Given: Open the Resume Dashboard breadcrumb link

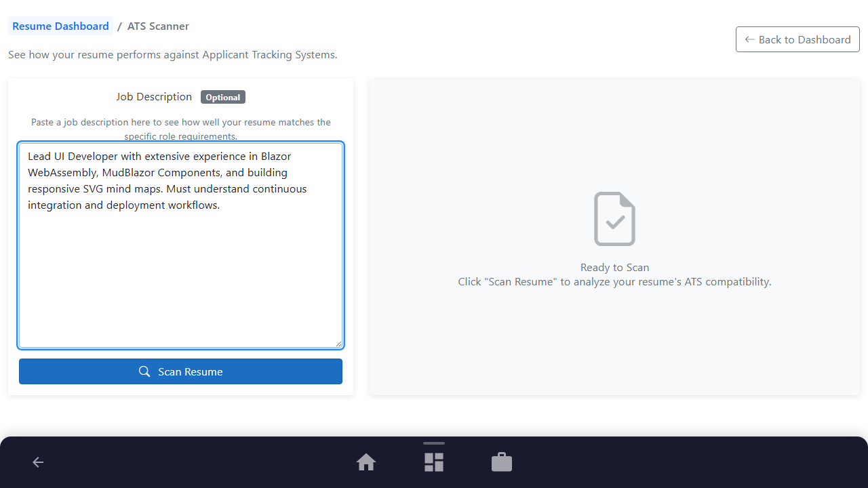Looking at the screenshot, I should (x=60, y=26).
